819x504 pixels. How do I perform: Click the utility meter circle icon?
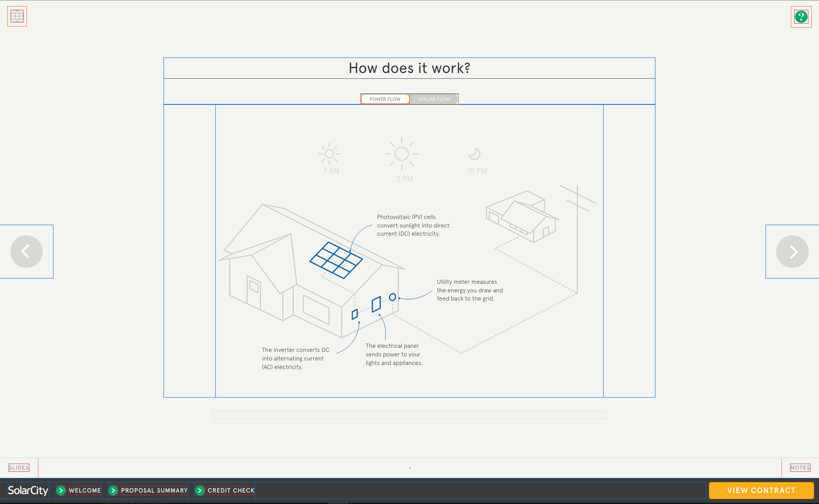click(392, 297)
